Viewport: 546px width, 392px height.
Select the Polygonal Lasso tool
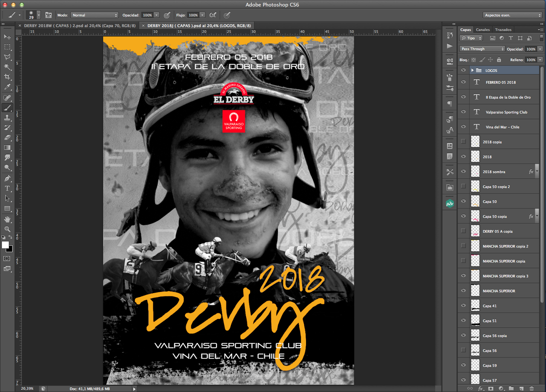coord(7,57)
